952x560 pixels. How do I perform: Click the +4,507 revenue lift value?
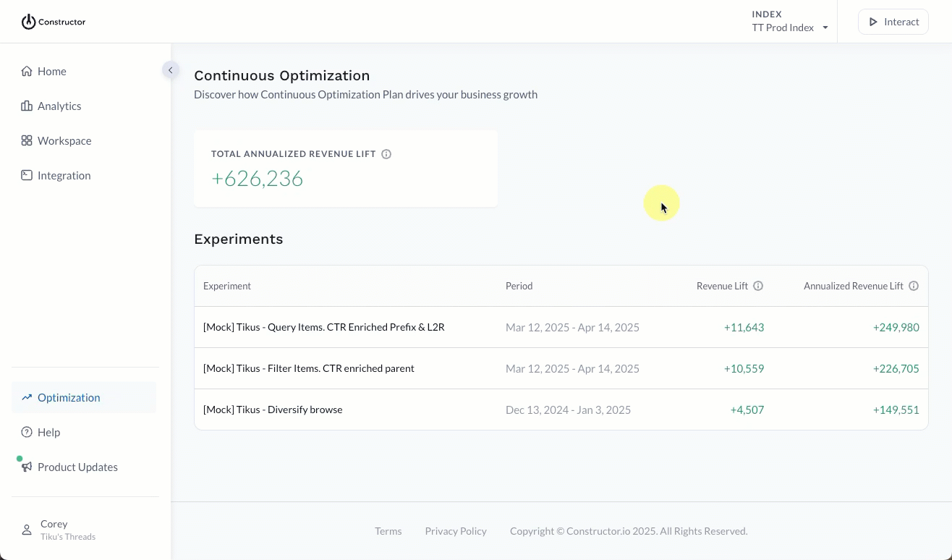[x=747, y=410]
